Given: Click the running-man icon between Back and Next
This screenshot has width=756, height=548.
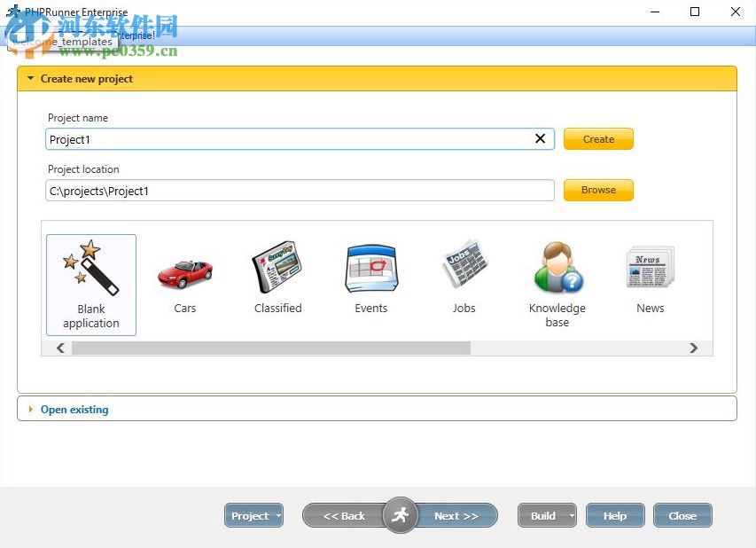Looking at the screenshot, I should tap(400, 514).
